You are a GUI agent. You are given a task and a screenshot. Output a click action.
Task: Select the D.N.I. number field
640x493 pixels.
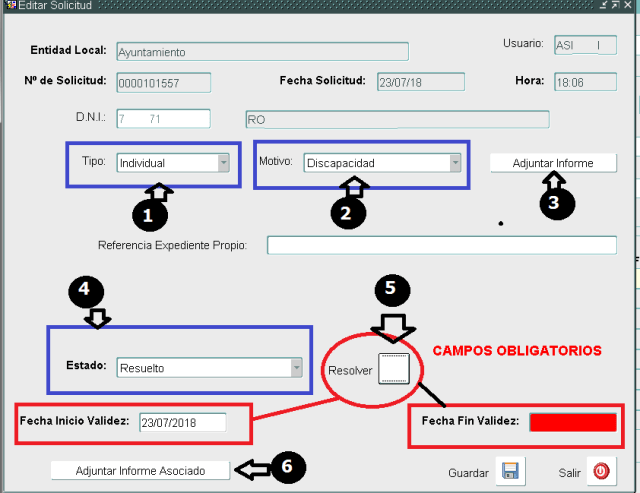[x=163, y=119]
